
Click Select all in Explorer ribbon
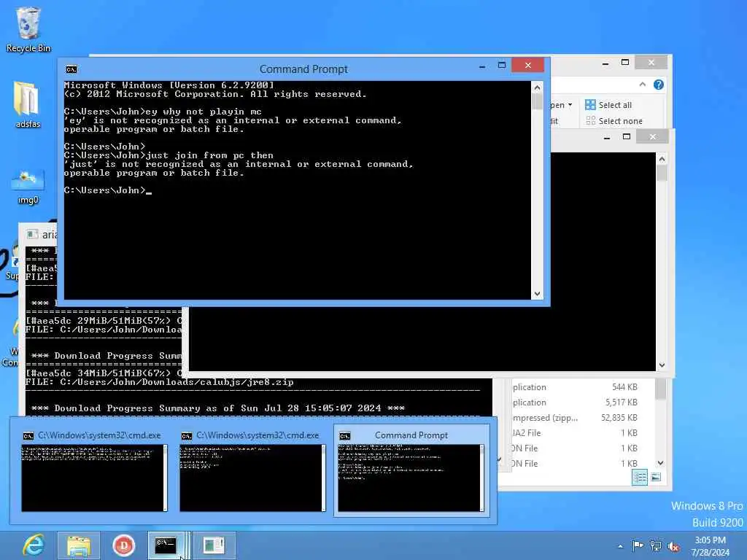609,105
